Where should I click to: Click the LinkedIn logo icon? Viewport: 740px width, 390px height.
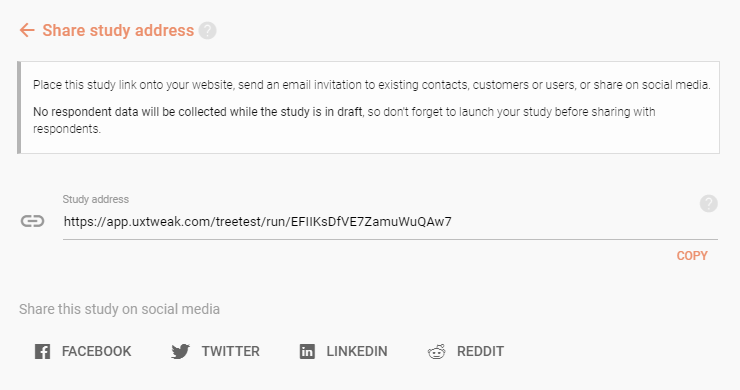(307, 351)
